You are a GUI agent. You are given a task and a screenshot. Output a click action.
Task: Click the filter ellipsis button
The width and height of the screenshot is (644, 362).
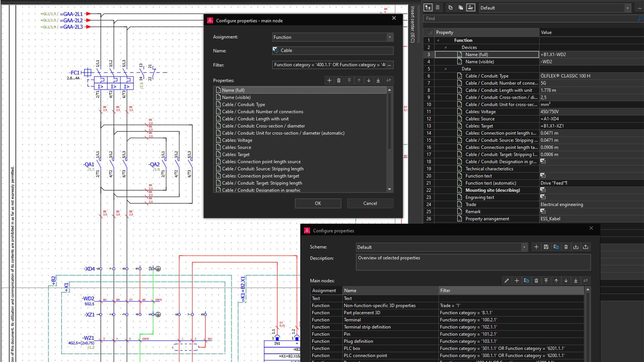click(x=389, y=65)
